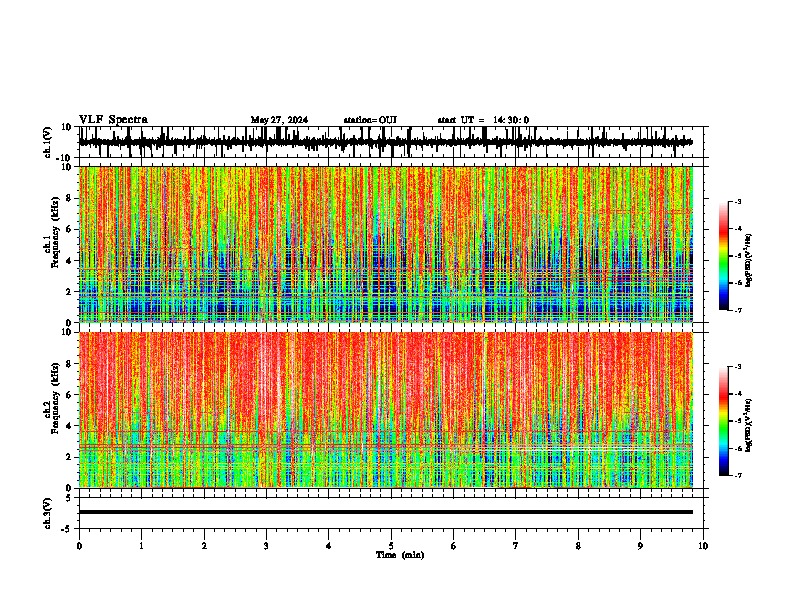
Task: Click the "-5" tick on ch.3(V) axis
Action: (67, 529)
